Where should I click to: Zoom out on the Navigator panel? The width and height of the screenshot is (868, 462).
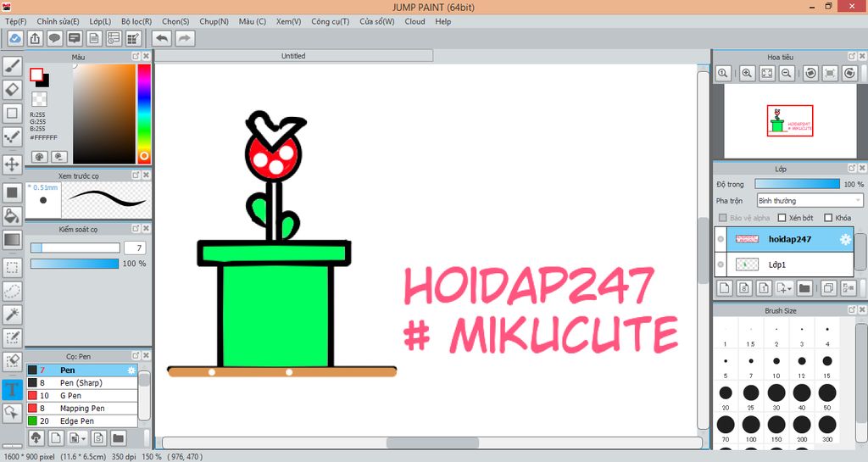click(786, 73)
